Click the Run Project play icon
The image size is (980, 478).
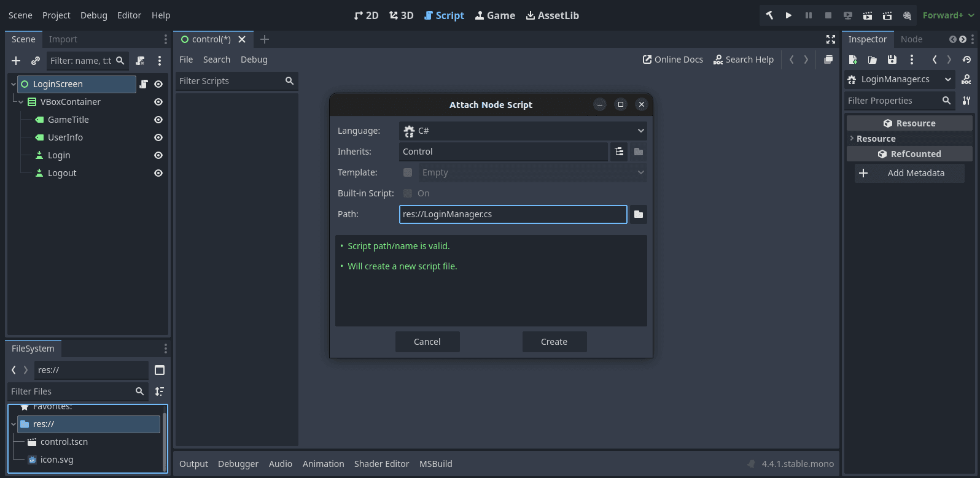coord(788,15)
